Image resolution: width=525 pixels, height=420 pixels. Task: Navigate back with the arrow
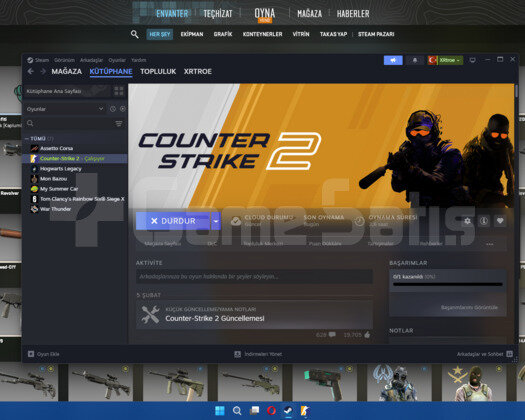pyautogui.click(x=31, y=71)
